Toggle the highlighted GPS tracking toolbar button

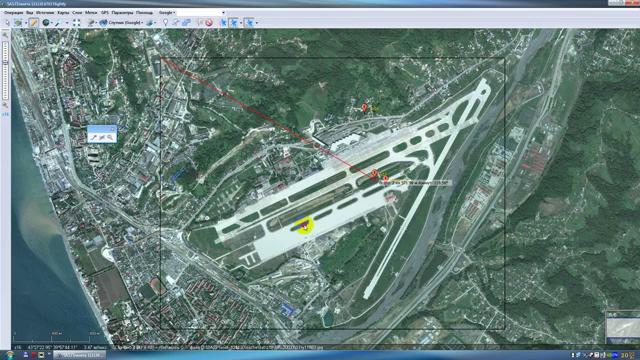click(233, 23)
